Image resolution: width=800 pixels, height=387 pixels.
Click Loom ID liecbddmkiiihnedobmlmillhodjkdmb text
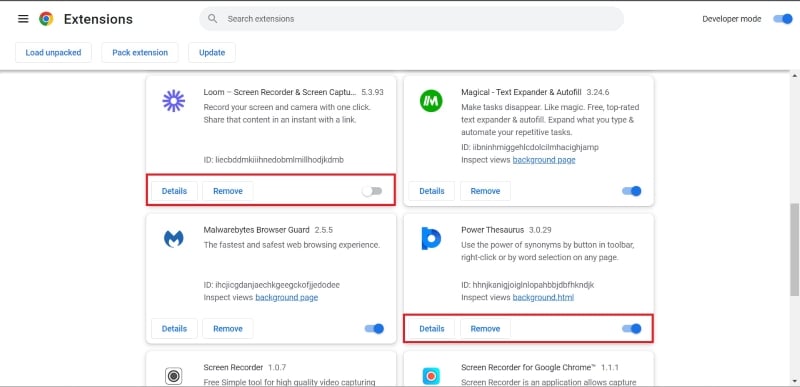(273, 160)
